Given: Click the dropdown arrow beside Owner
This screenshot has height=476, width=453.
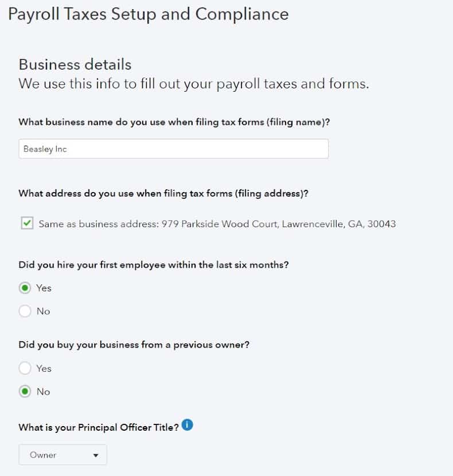Looking at the screenshot, I should [x=96, y=455].
